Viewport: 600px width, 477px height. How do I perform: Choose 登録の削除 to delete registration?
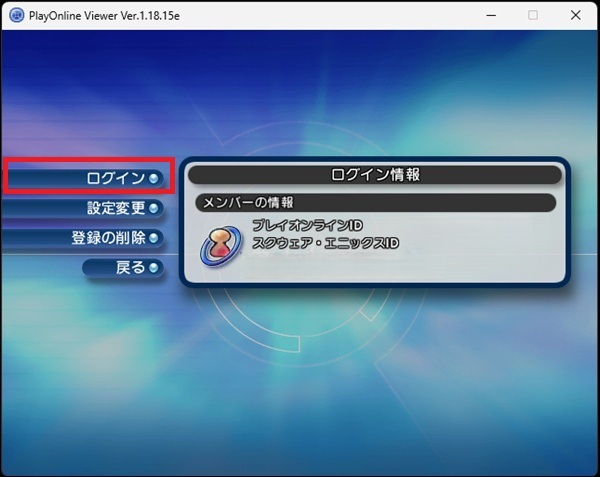pyautogui.click(x=107, y=238)
